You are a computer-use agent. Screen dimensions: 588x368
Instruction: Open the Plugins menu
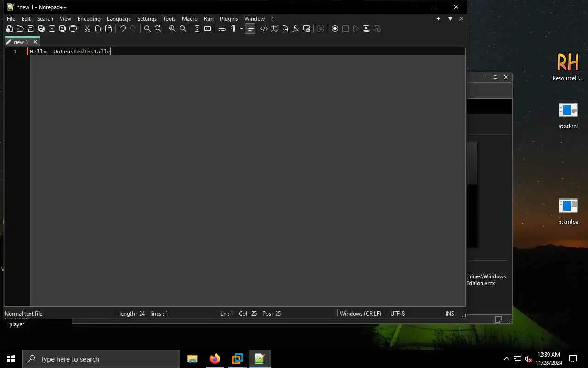pos(229,19)
